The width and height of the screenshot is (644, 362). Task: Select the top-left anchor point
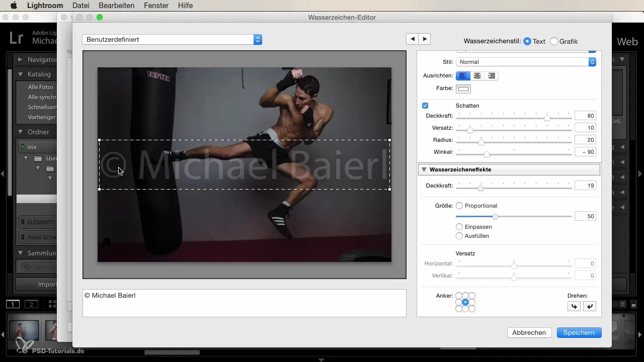tap(459, 296)
